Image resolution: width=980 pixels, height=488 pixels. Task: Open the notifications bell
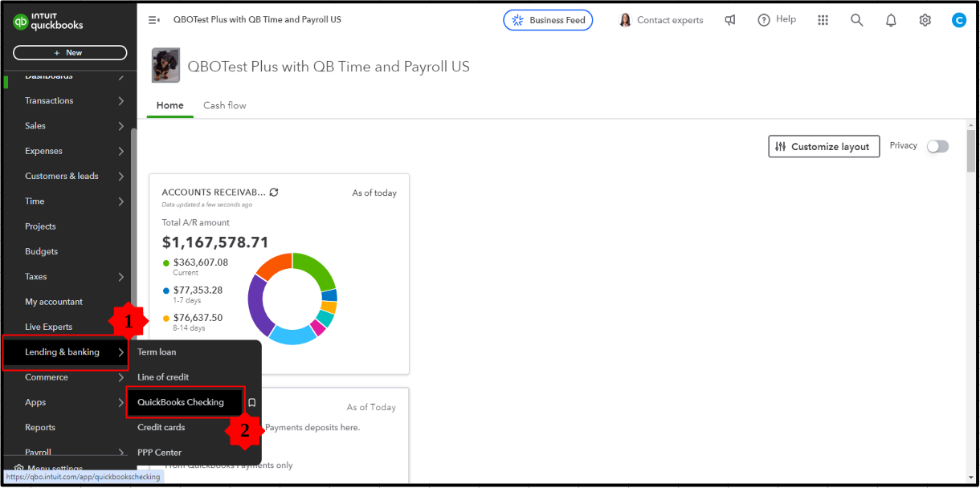pyautogui.click(x=891, y=19)
